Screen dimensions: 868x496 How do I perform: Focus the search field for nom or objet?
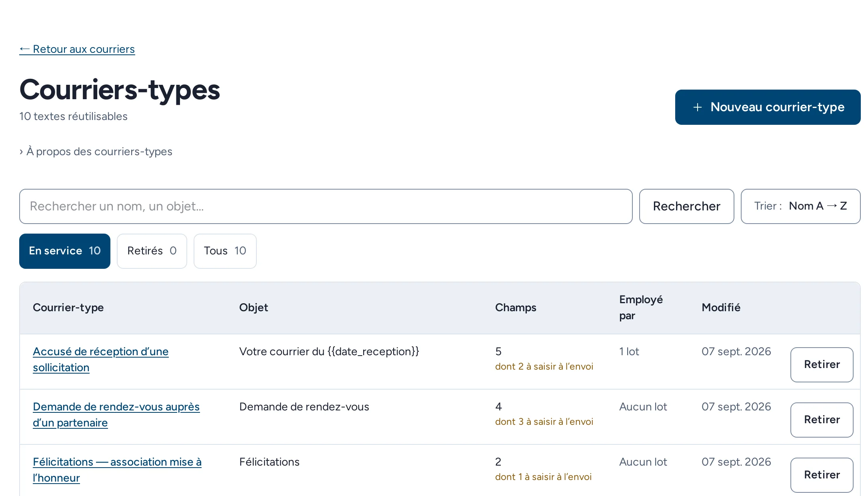pos(326,206)
